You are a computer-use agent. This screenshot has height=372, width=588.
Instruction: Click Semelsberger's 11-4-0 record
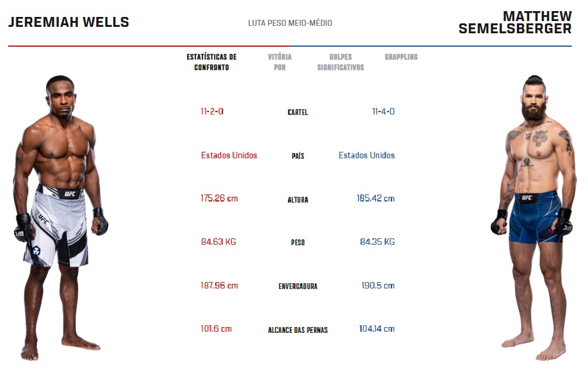pos(383,111)
